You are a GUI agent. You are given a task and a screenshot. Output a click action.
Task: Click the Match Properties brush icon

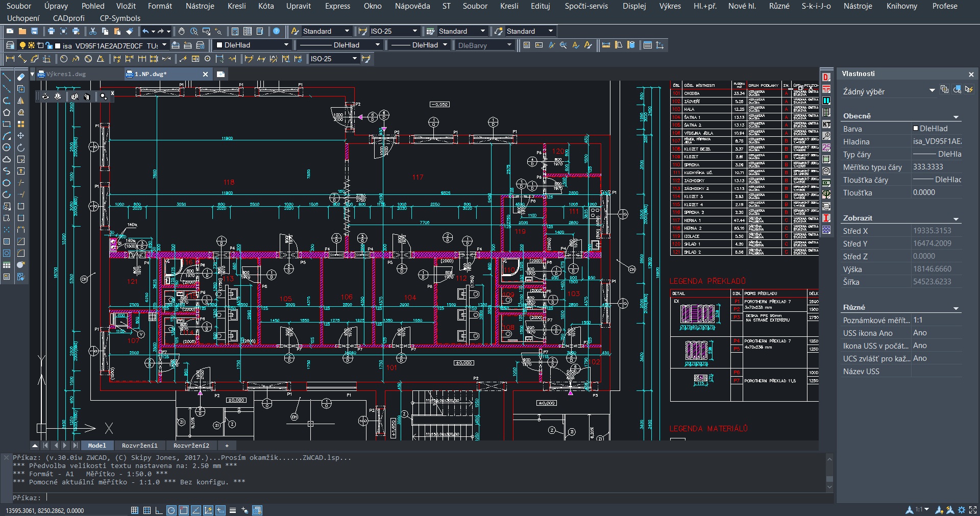tap(130, 31)
